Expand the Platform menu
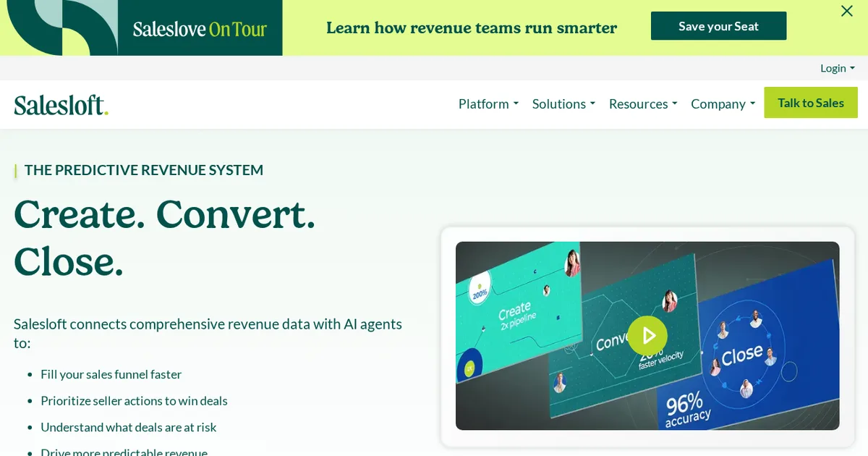The width and height of the screenshot is (868, 456). [x=488, y=104]
